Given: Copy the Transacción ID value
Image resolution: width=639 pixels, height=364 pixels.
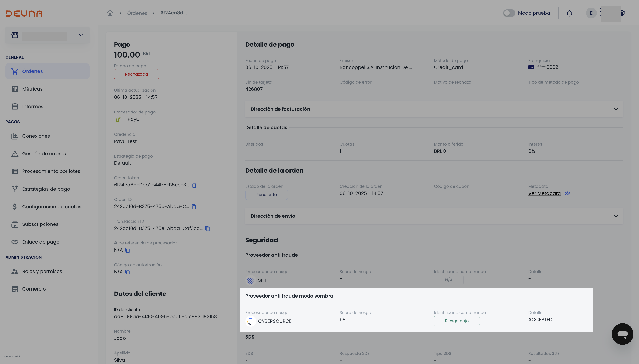Looking at the screenshot, I should (208, 228).
